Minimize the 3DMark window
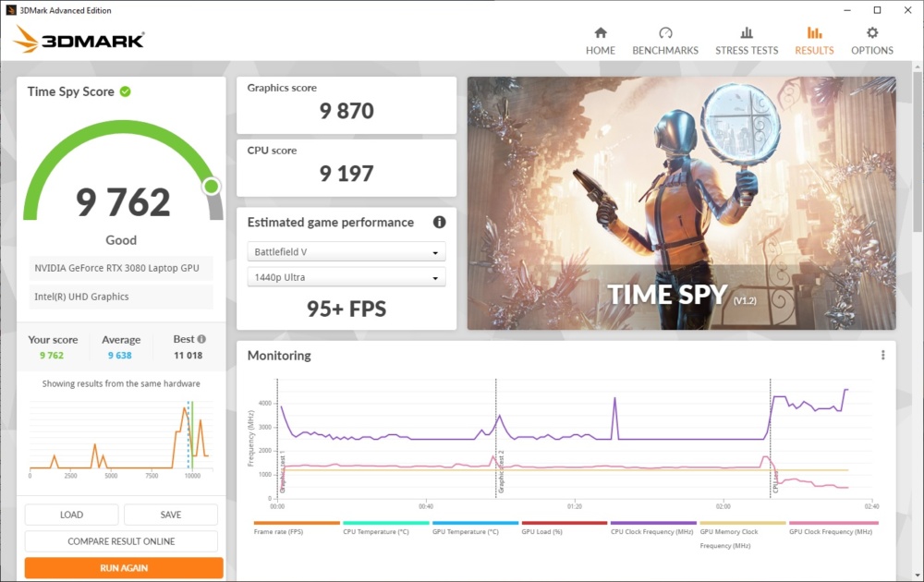 click(x=846, y=10)
